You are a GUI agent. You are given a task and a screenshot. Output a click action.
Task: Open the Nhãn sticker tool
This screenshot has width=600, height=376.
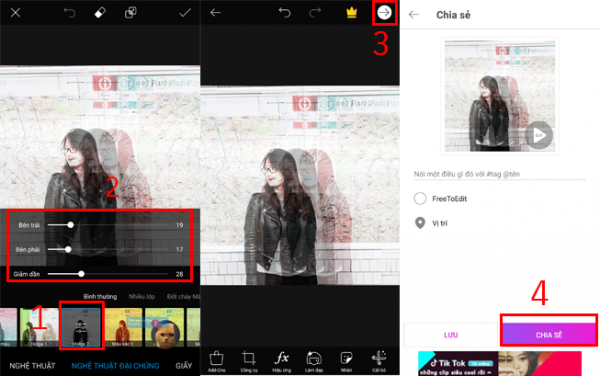point(346,361)
